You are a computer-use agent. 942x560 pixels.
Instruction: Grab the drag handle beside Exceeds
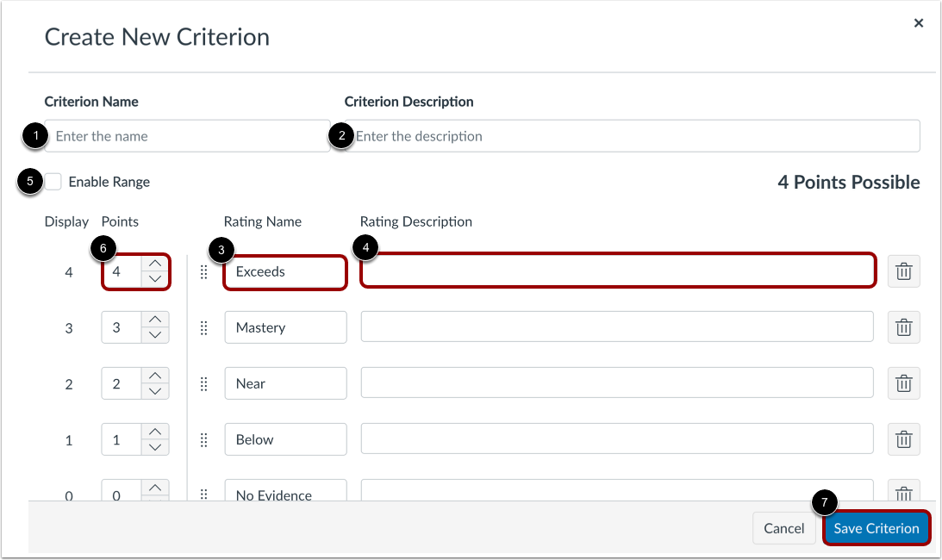[204, 271]
